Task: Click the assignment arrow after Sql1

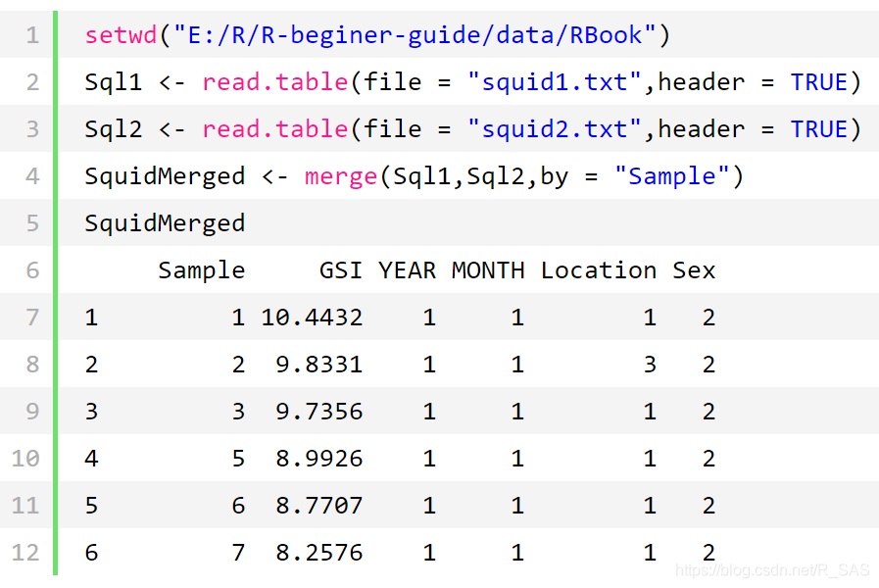Action: [x=171, y=83]
